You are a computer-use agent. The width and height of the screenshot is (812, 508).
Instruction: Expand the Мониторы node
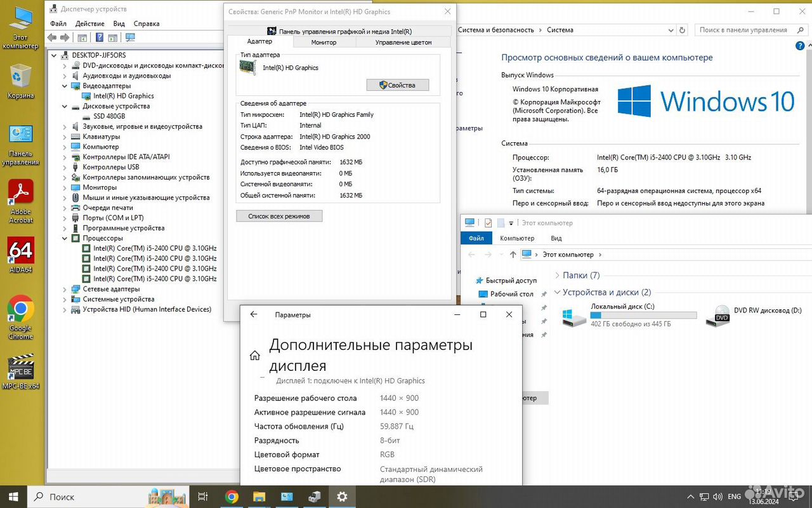65,187
